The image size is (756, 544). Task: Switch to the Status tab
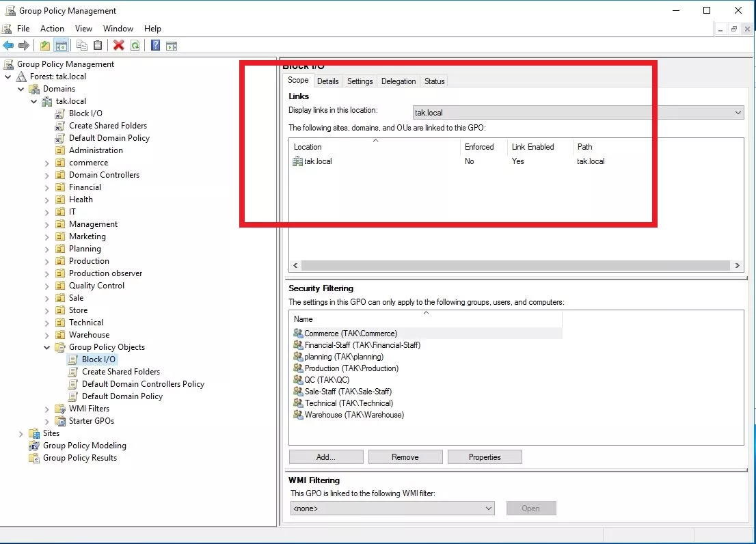click(435, 81)
